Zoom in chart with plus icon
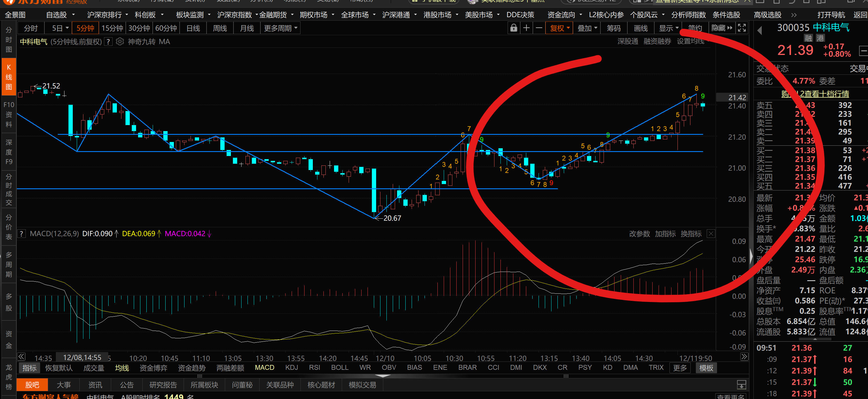 [526, 28]
